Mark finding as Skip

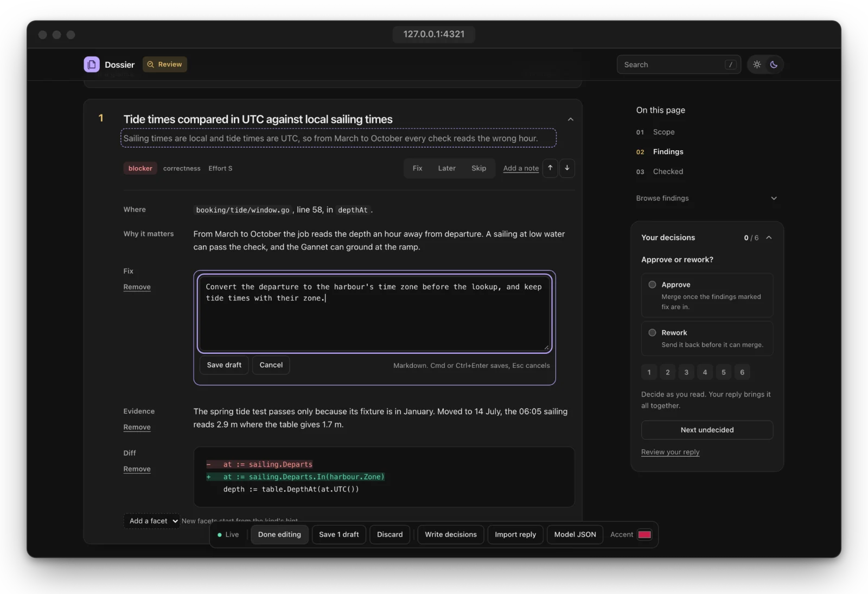478,168
